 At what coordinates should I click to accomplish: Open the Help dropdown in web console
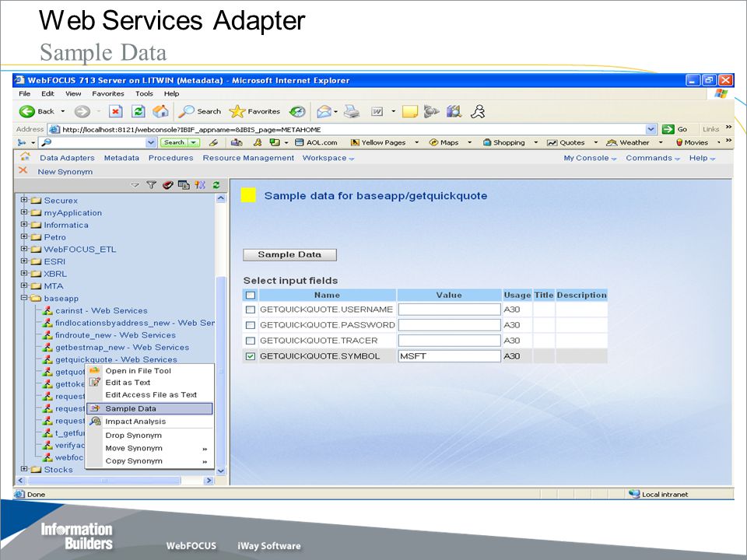702,158
